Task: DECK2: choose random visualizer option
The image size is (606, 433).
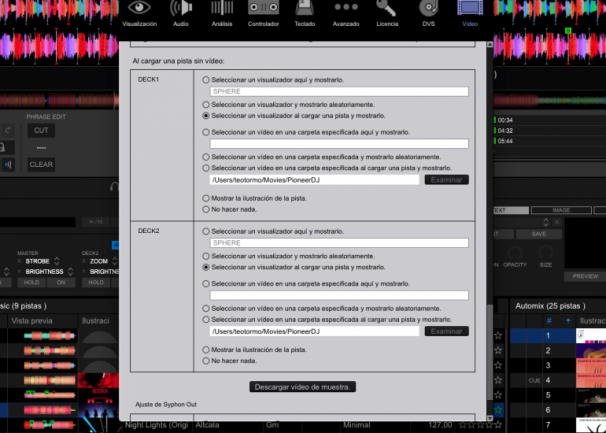Action: [x=206, y=256]
